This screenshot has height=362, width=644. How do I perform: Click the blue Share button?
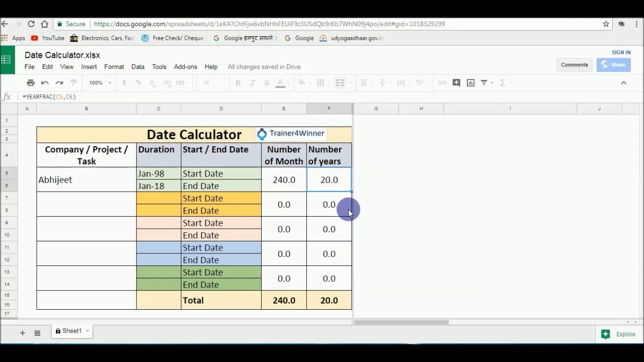point(613,65)
